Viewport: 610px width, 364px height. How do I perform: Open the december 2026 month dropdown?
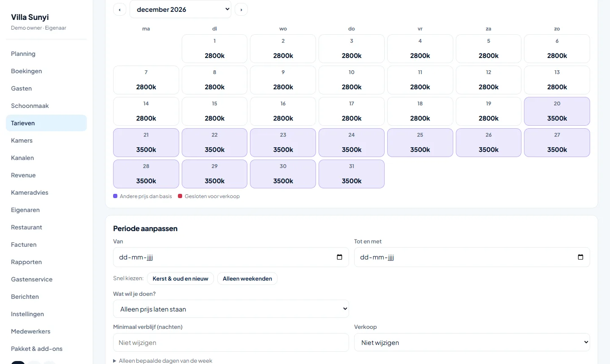pos(180,9)
